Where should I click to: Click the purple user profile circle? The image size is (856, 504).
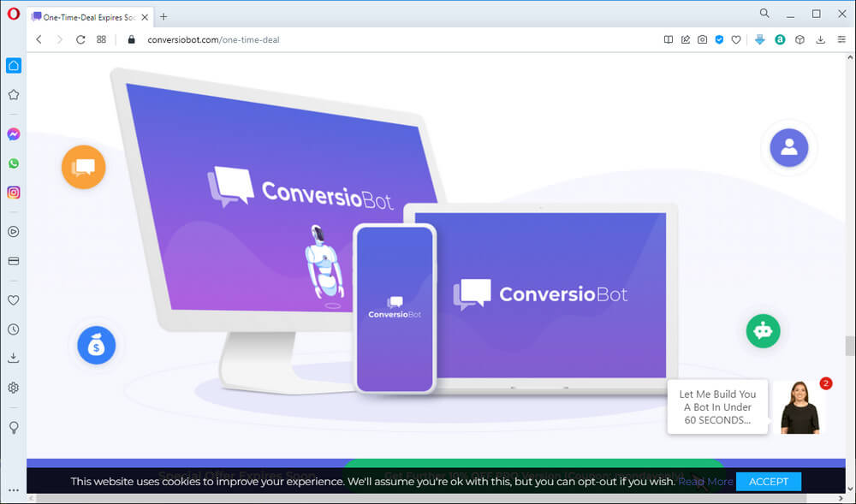(789, 147)
